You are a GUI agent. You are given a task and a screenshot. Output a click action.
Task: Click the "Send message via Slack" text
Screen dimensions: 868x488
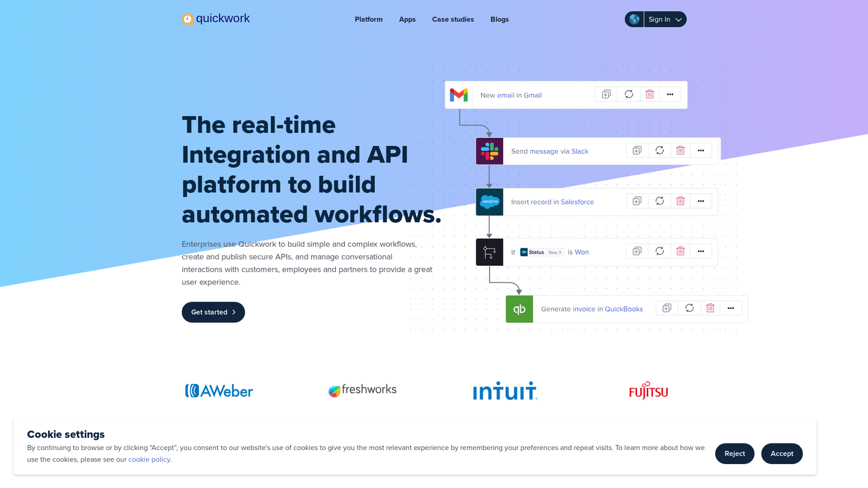[x=550, y=151]
